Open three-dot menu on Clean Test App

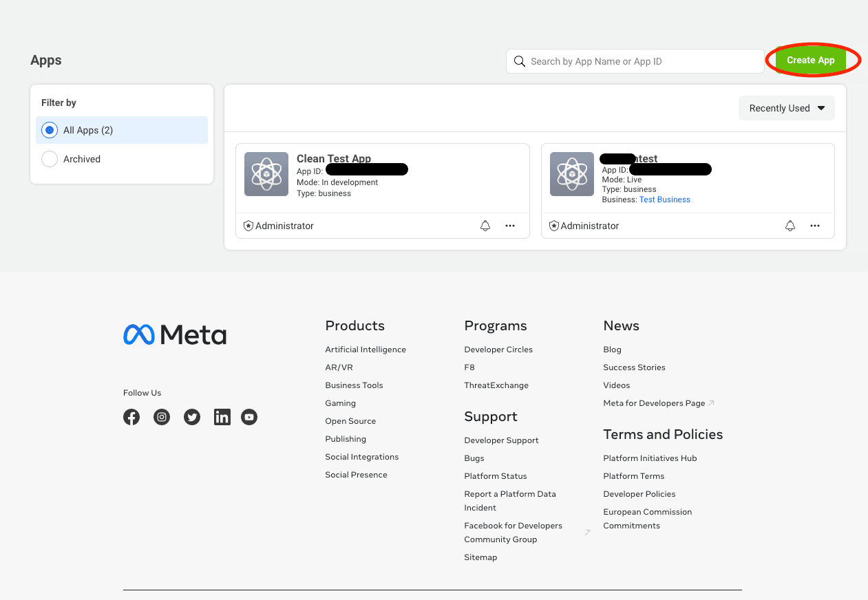click(510, 226)
